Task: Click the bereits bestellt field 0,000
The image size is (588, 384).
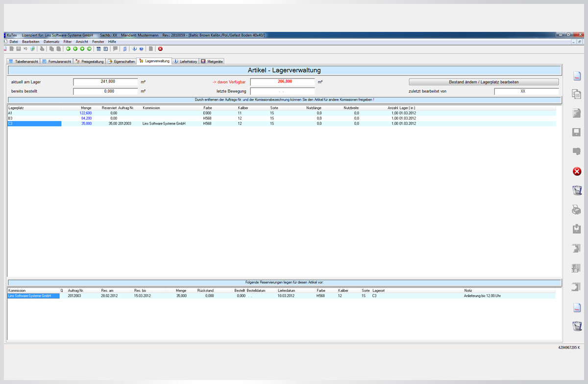Action: [106, 91]
